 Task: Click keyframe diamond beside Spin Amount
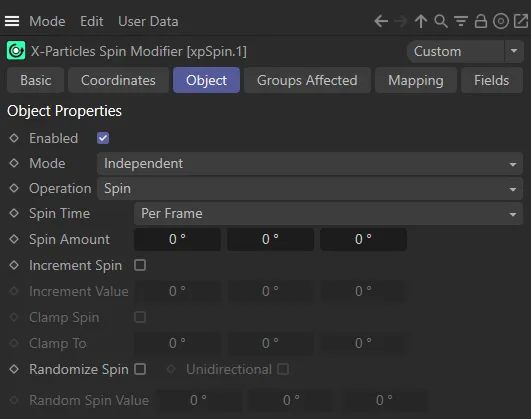14,239
